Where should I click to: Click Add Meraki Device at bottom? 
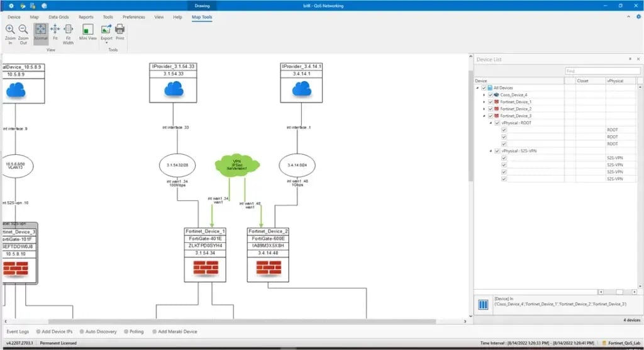coord(176,331)
